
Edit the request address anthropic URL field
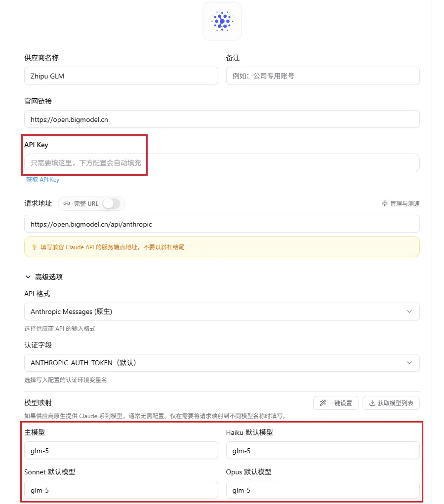[x=222, y=224]
